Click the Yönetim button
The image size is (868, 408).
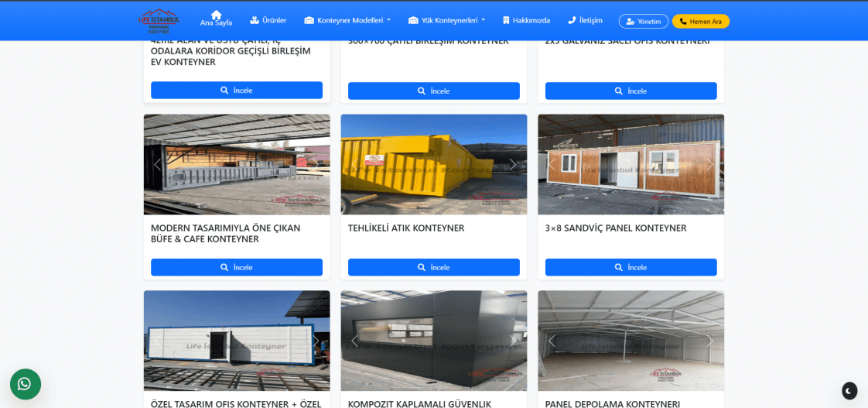[643, 21]
